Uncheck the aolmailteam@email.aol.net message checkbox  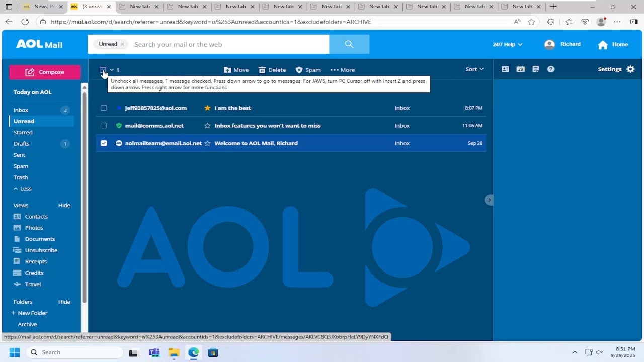[x=104, y=143]
